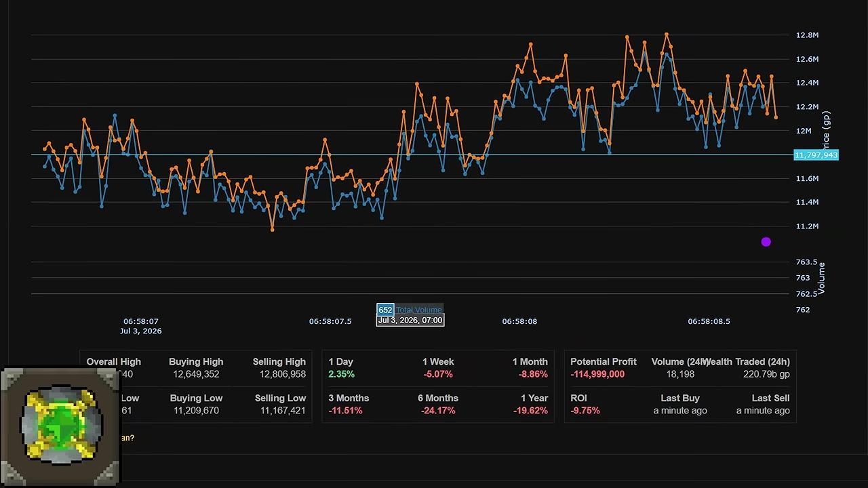The width and height of the screenshot is (868, 488).
Task: Click the Volume axis title
Action: point(822,279)
